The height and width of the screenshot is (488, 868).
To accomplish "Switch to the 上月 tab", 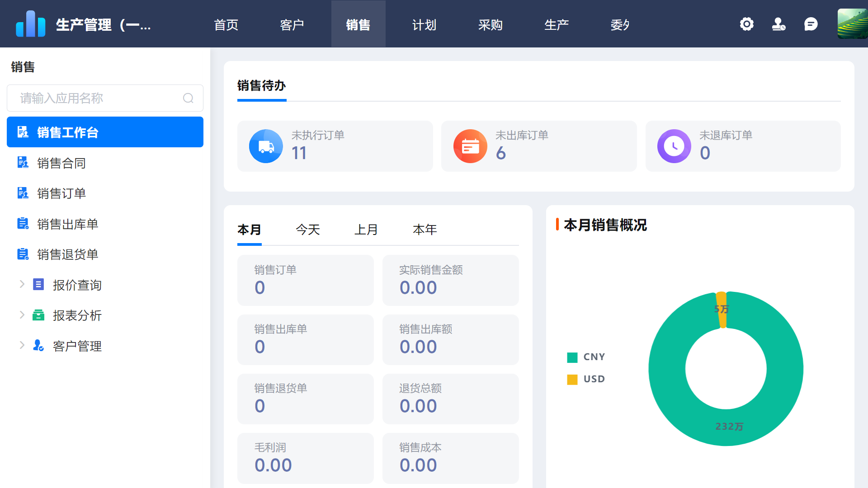I will pos(366,230).
